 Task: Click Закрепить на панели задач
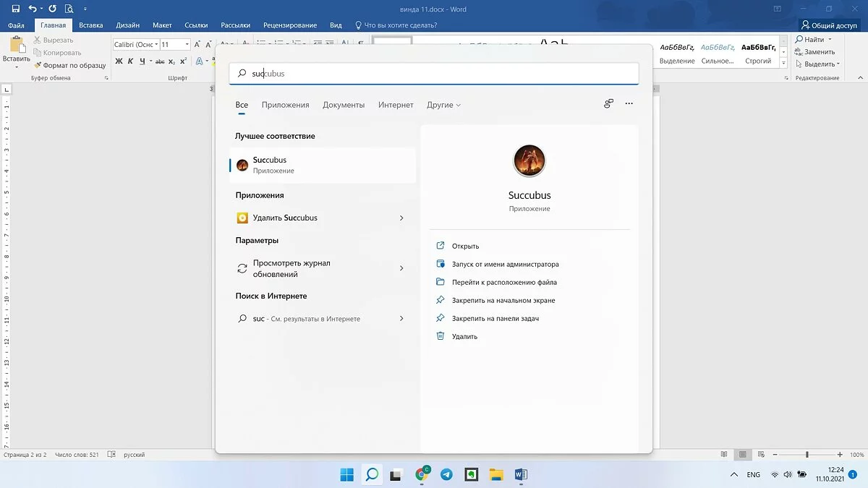(x=495, y=318)
